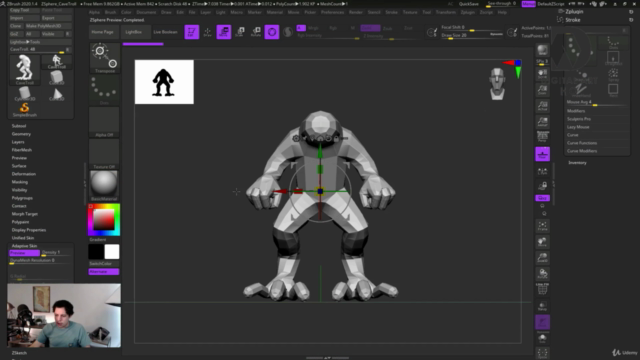The height and width of the screenshot is (360, 640).
Task: Open the Transpose brush selector
Action: point(104,58)
